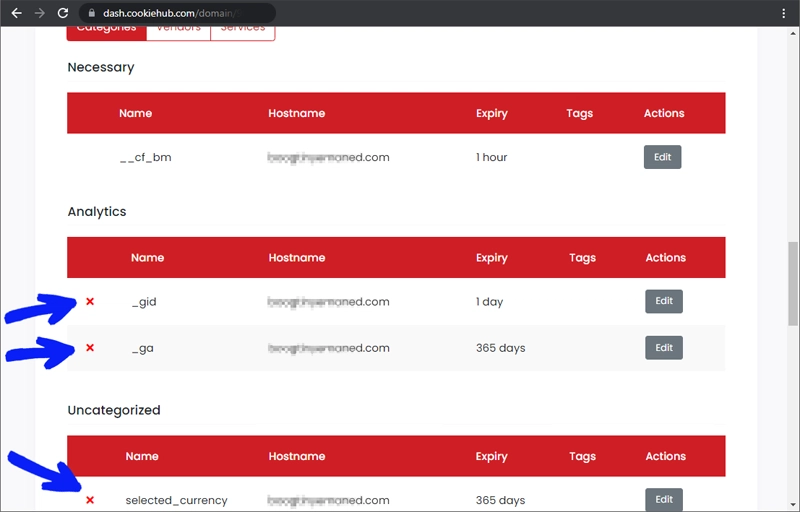Click the Name header in Necessary table

tap(135, 113)
